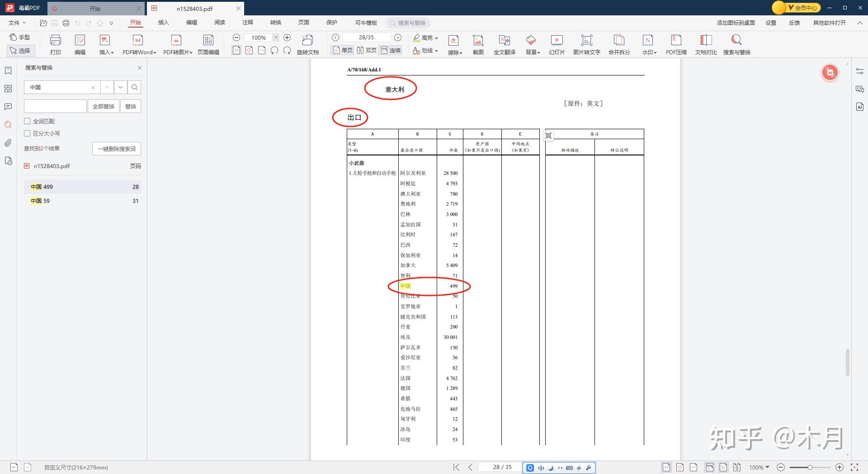Click the 全部替换 replace all button

(104, 106)
